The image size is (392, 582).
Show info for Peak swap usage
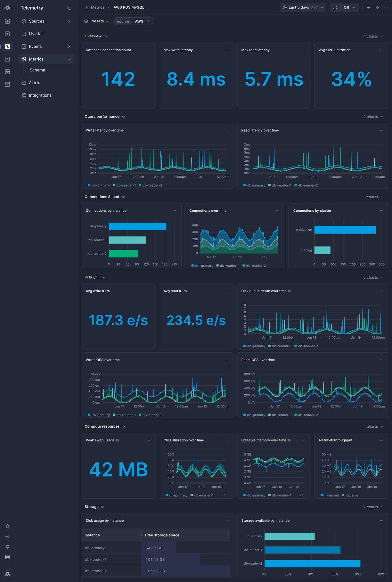pyautogui.click(x=118, y=440)
